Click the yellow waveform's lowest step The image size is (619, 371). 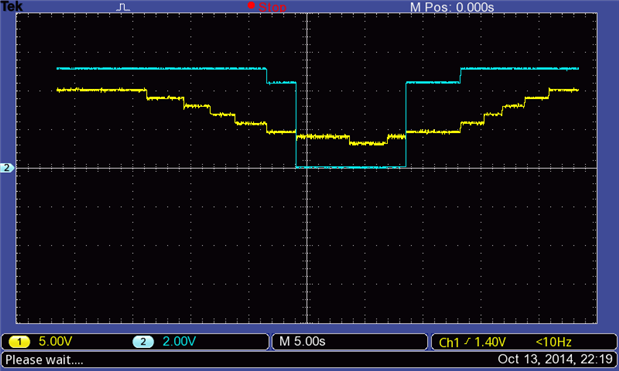(x=368, y=143)
